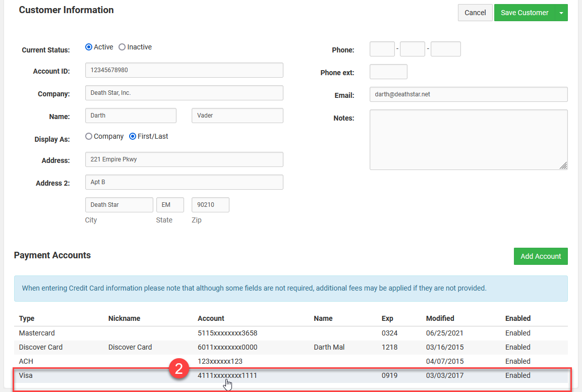
Task: Click the Address 2 field
Action: (x=184, y=182)
